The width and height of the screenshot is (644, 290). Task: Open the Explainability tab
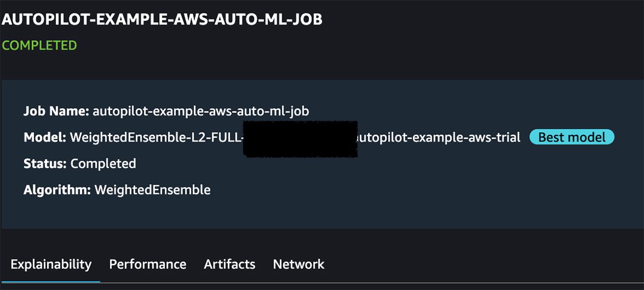pos(51,264)
